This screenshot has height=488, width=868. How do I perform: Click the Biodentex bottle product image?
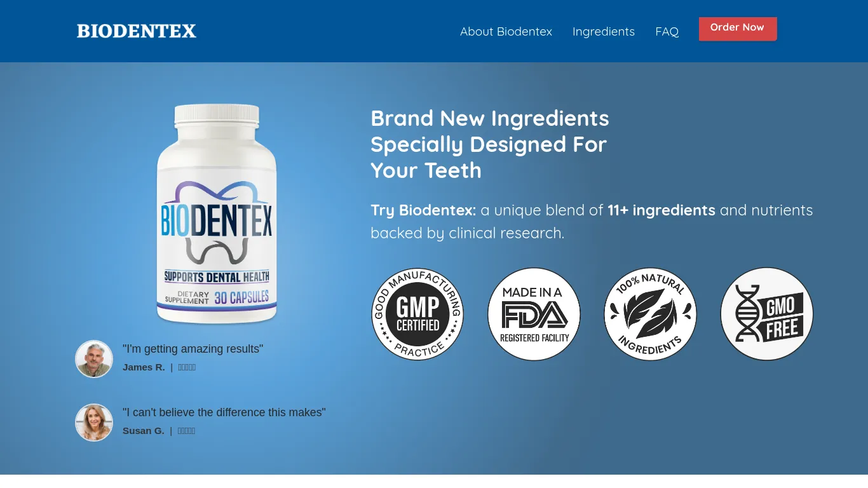point(217,214)
